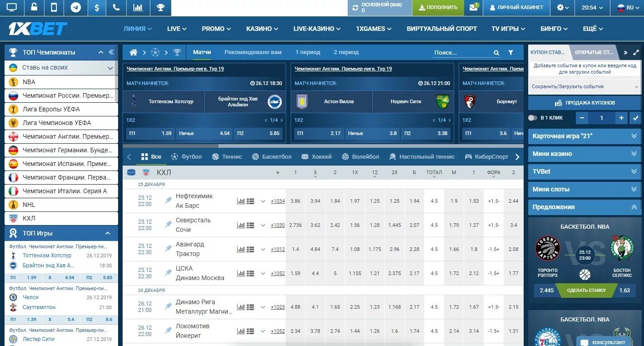Screen dimensions: 644x346
Task: Expand the Мини слоты panel
Action: pos(584,189)
